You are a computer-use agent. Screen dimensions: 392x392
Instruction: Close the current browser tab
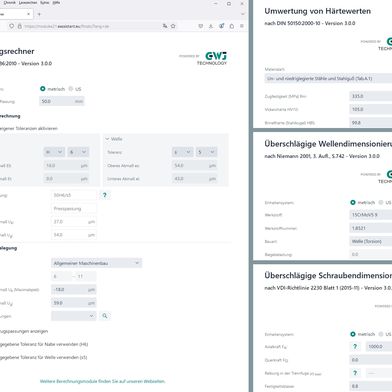tap(28, 14)
